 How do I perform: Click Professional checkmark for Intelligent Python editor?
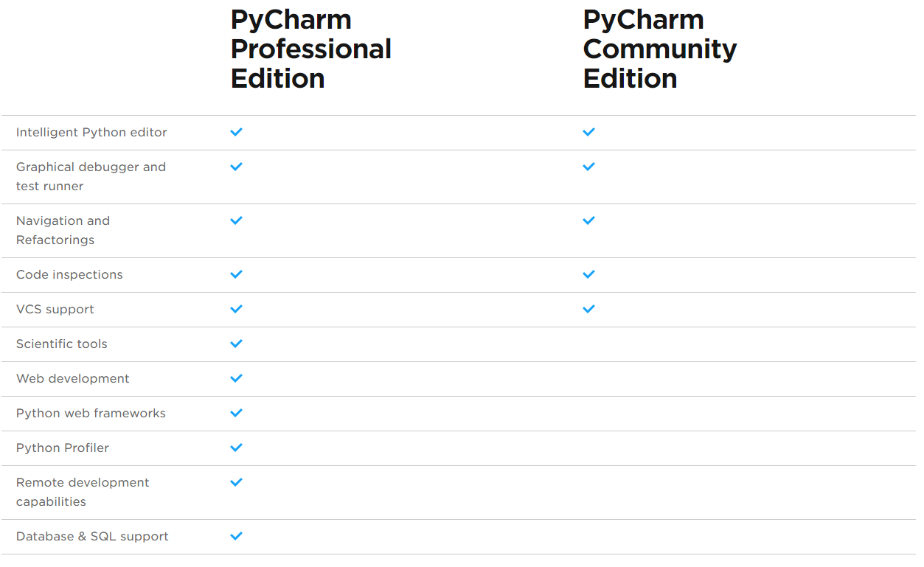click(236, 132)
